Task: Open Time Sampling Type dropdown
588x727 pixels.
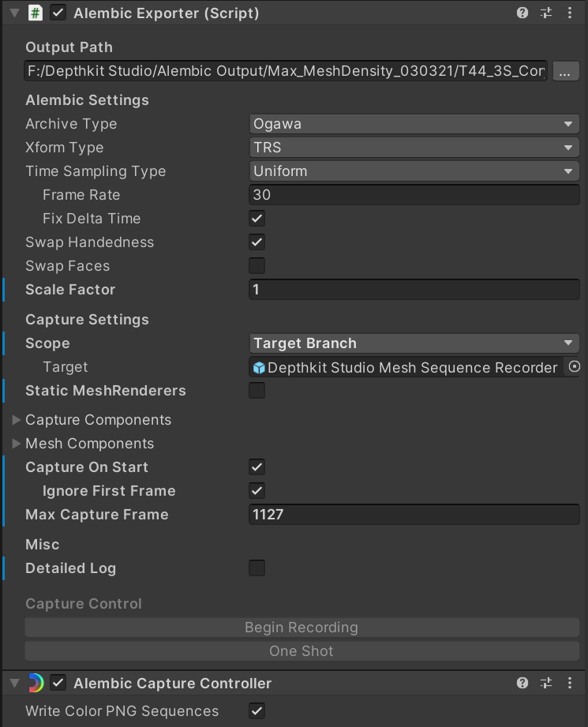Action: point(414,171)
